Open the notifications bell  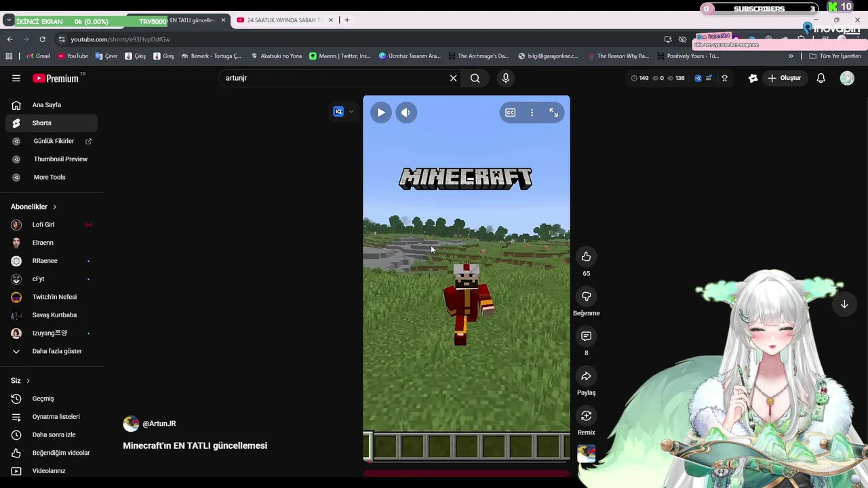coord(821,78)
